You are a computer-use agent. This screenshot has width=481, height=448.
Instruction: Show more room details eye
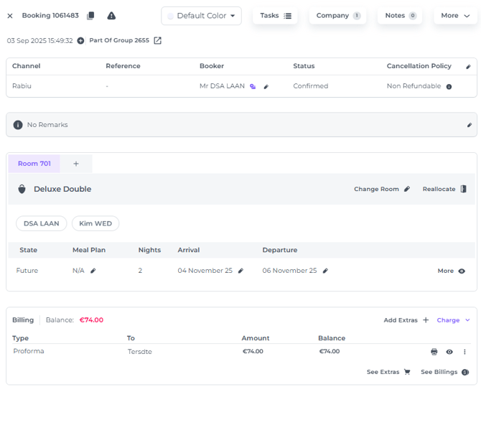(x=461, y=271)
